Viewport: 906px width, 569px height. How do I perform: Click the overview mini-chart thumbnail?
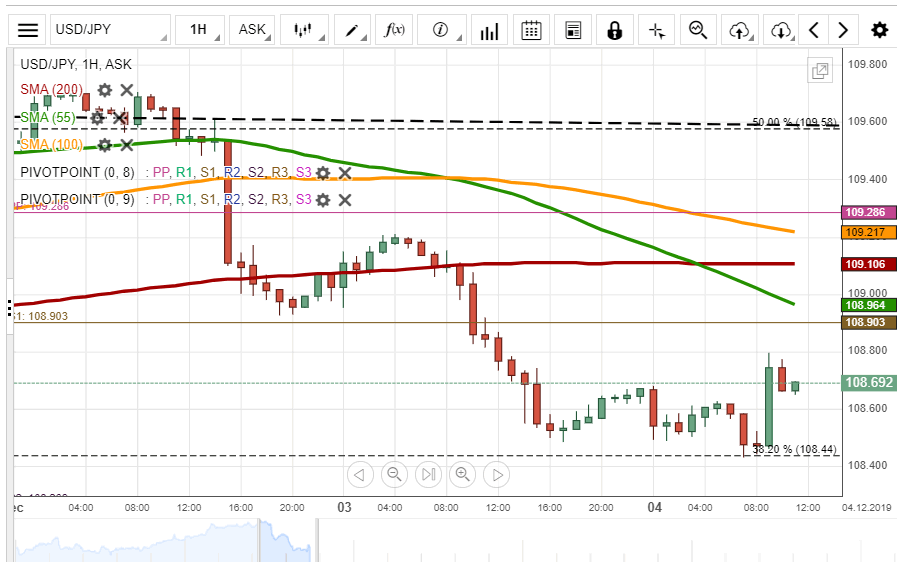pyautogui.click(x=163, y=541)
